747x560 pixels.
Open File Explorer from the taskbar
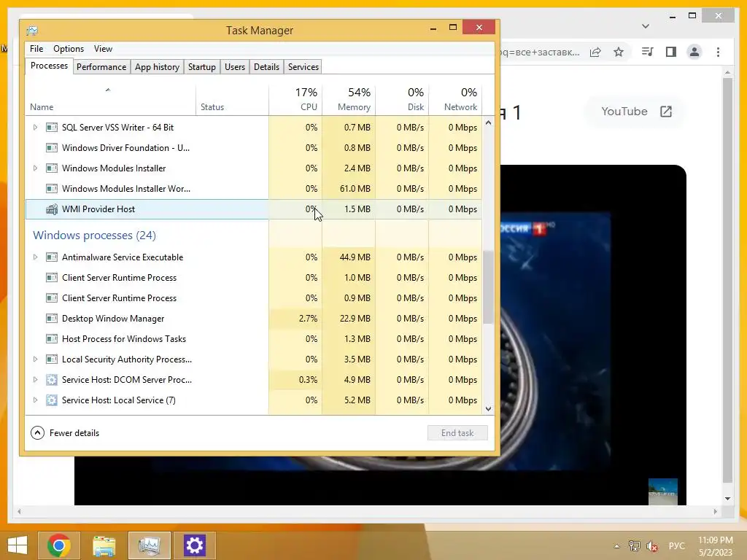(x=104, y=545)
